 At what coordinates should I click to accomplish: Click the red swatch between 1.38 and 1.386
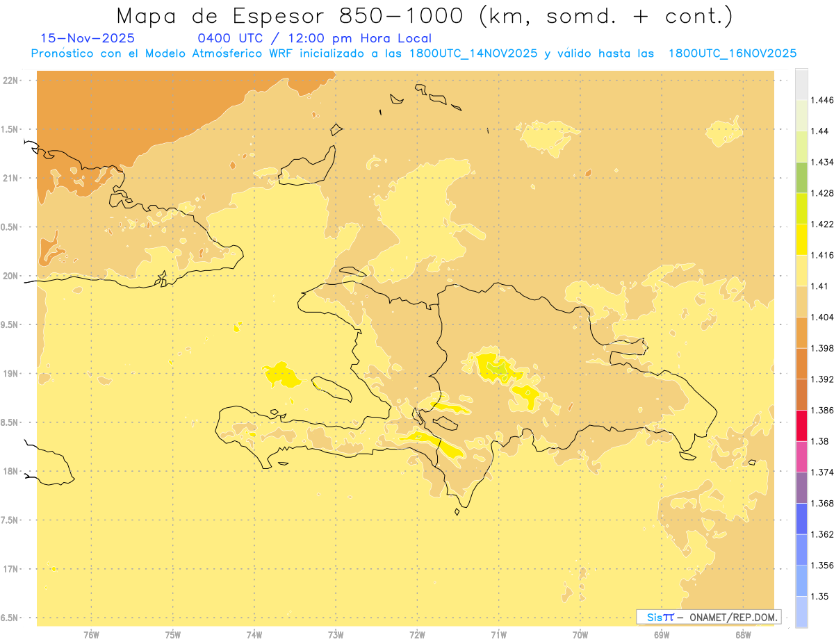tap(801, 425)
